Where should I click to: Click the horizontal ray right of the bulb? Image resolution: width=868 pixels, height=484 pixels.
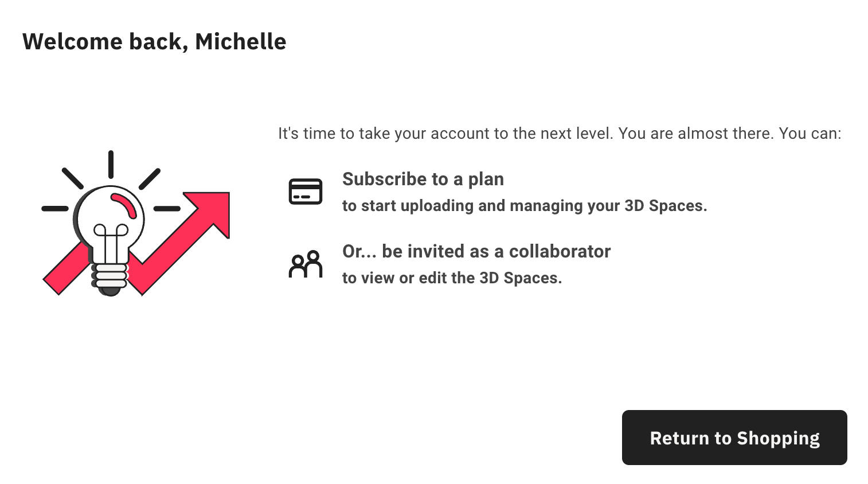167,209
